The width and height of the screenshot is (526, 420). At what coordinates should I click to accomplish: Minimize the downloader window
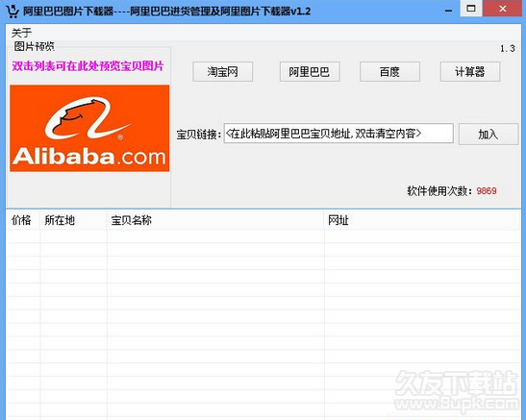(x=448, y=10)
